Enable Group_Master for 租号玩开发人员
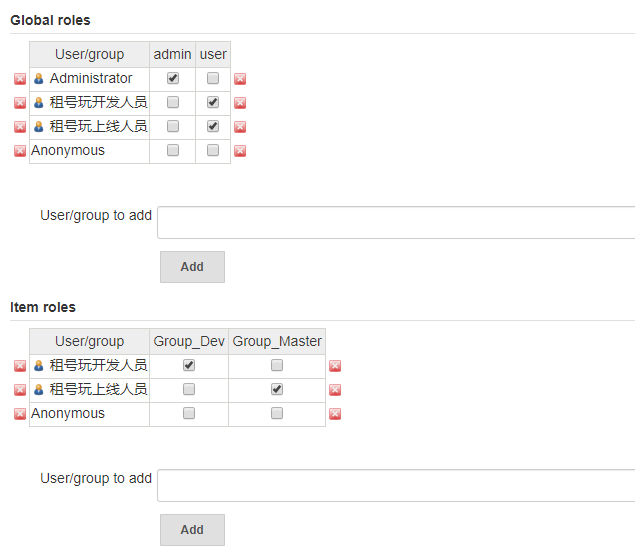The image size is (635, 556). click(x=277, y=365)
